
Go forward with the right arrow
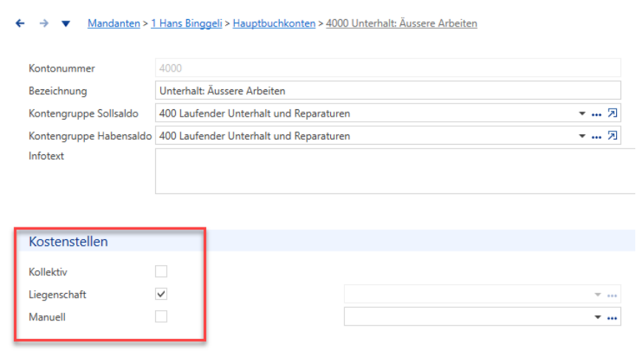pyautogui.click(x=44, y=24)
